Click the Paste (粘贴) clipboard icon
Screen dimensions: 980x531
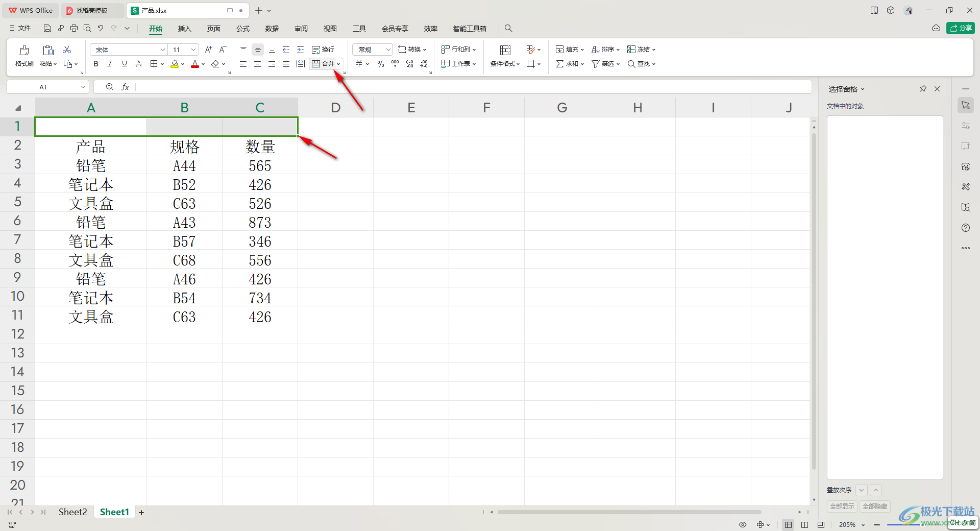[48, 50]
